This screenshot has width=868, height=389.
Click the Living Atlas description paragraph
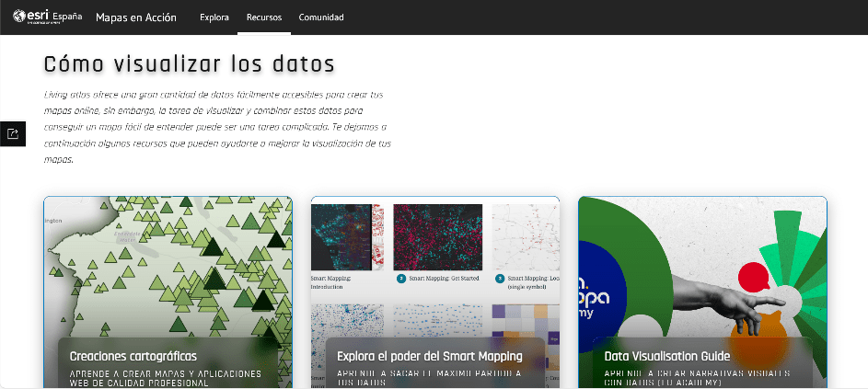[218, 127]
